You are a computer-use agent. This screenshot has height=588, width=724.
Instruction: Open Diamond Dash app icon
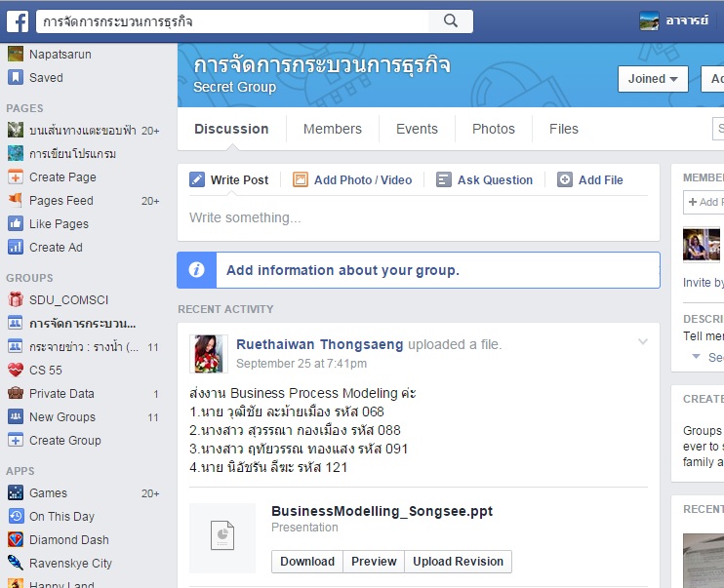coord(16,540)
